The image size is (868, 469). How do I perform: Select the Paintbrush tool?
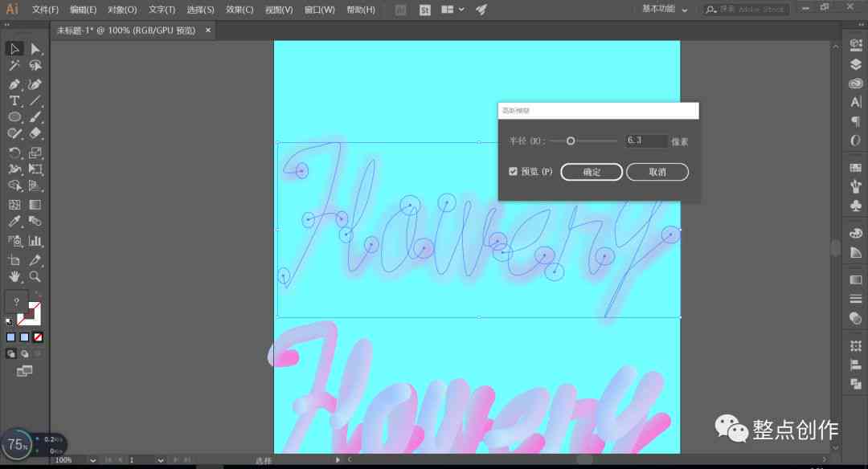pos(35,117)
